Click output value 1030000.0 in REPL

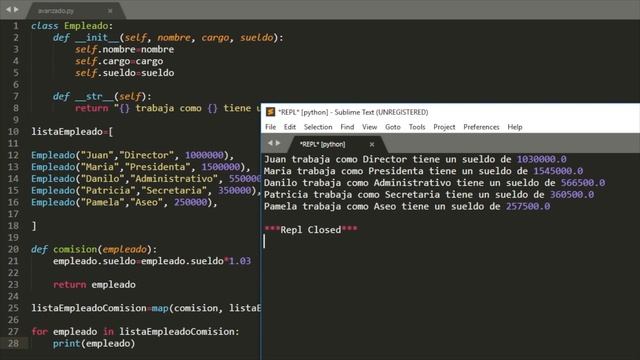(542, 159)
